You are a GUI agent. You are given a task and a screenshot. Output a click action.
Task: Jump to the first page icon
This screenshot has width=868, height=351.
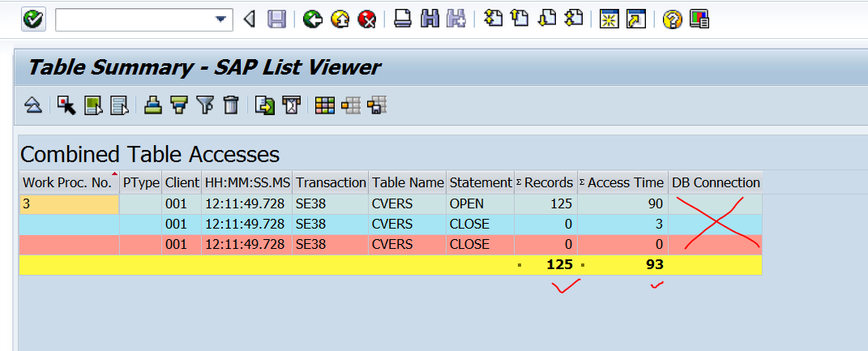click(x=492, y=19)
